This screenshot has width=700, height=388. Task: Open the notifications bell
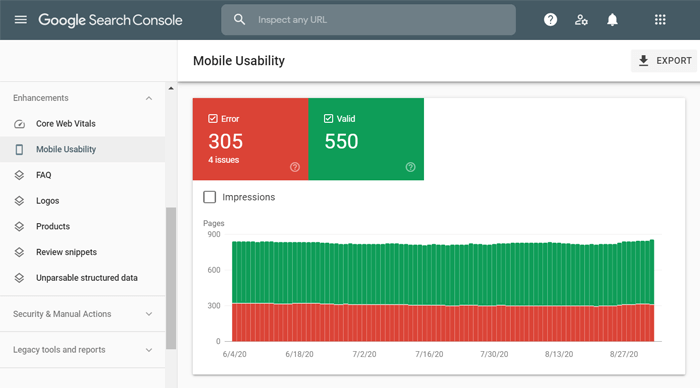(x=612, y=20)
